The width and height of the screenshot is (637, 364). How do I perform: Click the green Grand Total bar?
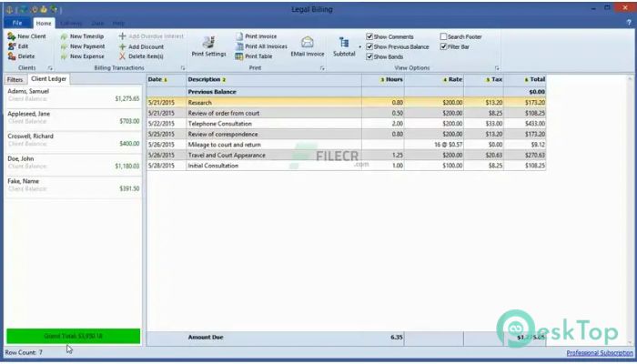(x=73, y=336)
